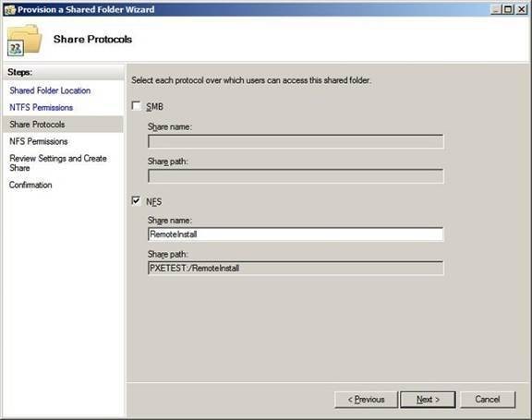This screenshot has height=420, width=532.
Task: Select the Confirmation step
Action: click(x=30, y=186)
